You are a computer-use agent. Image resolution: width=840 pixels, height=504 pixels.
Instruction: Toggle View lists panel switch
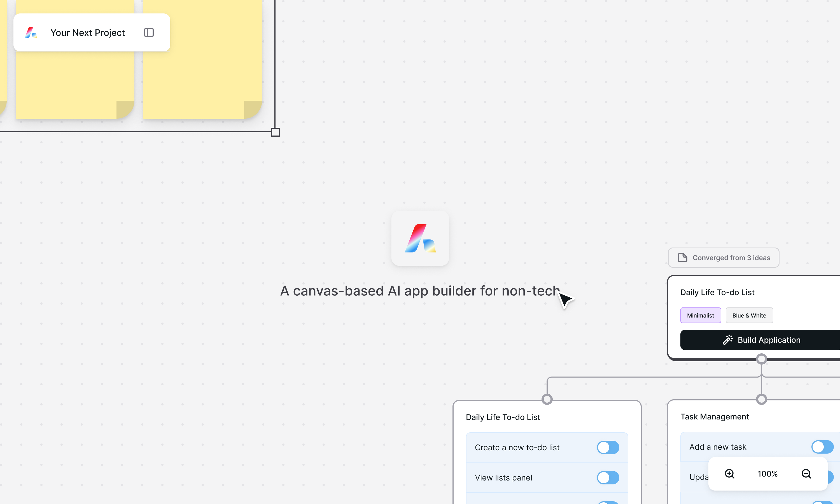point(608,478)
